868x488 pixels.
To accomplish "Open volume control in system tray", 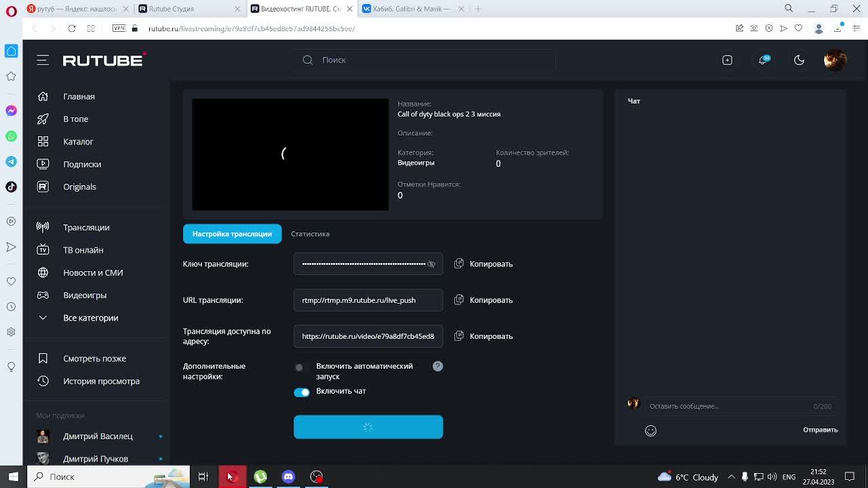I will 772,477.
